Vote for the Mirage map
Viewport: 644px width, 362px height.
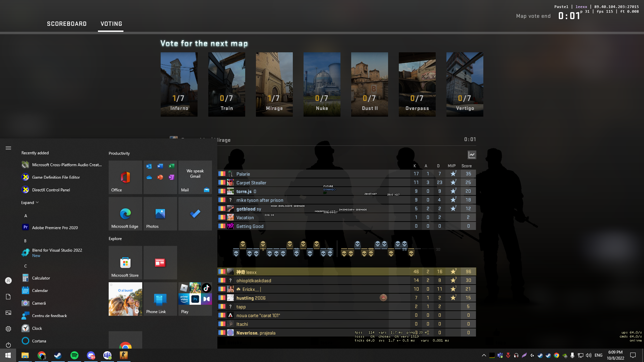coord(274,84)
